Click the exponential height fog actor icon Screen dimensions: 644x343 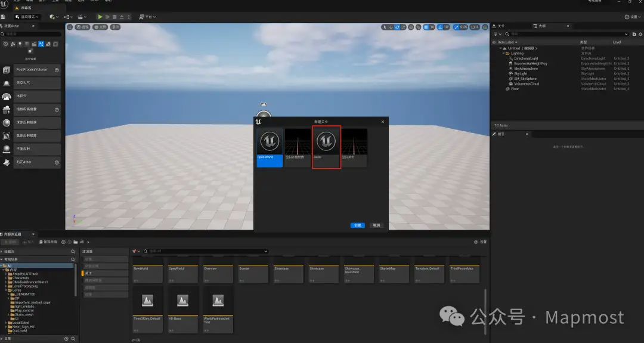pyautogui.click(x=7, y=110)
